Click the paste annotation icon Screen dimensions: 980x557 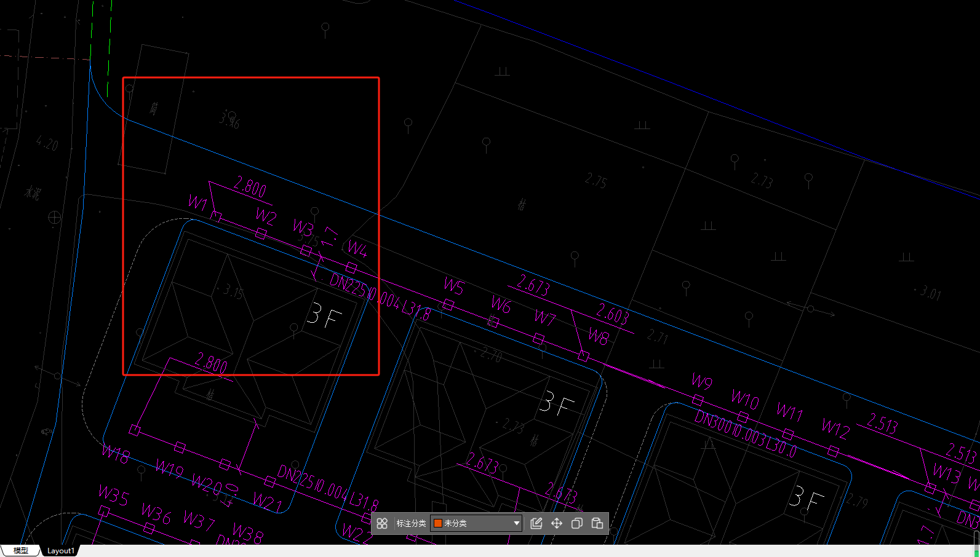click(x=597, y=523)
